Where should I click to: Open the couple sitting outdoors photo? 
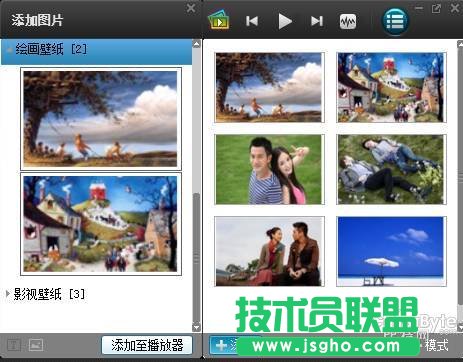click(x=269, y=251)
